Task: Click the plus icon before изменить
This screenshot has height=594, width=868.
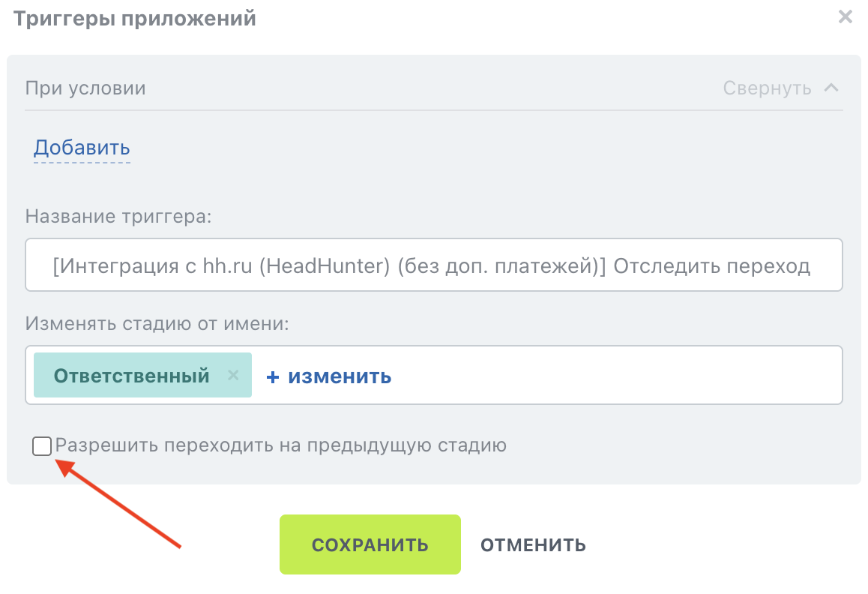Action: (x=272, y=377)
